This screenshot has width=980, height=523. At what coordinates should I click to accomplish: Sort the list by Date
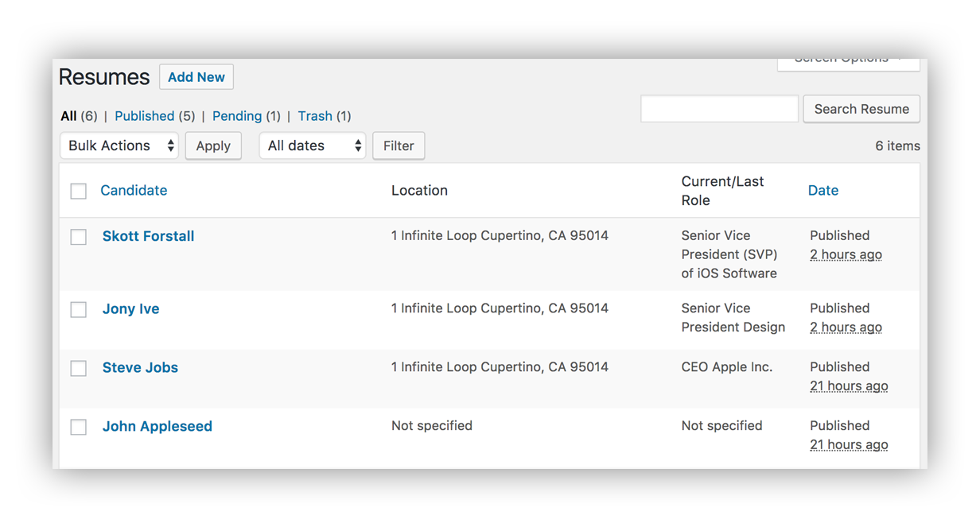822,191
